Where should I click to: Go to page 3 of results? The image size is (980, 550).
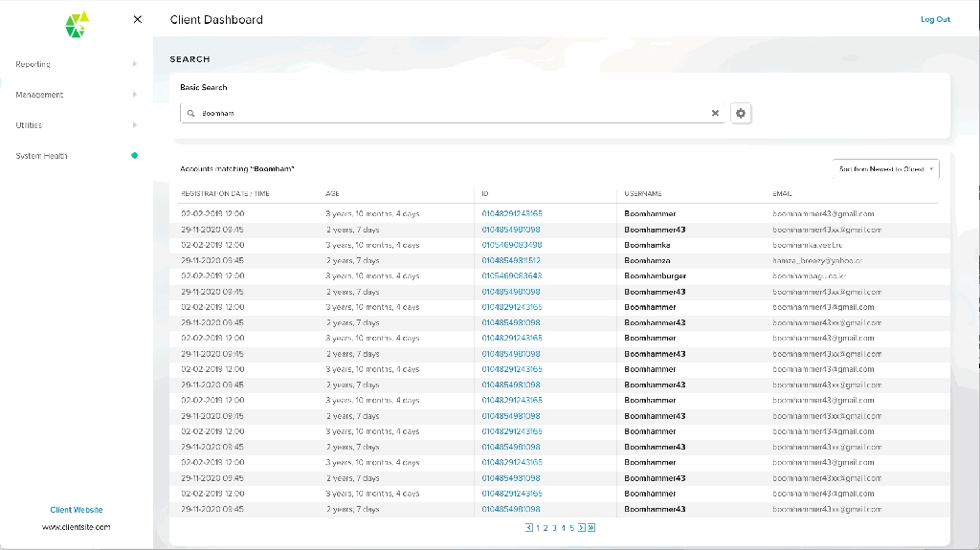(554, 527)
